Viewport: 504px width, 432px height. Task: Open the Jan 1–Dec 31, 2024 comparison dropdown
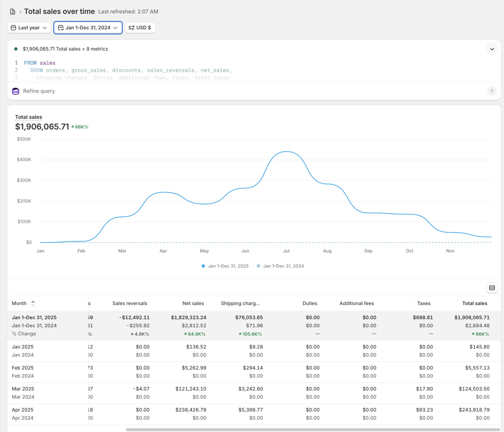pos(88,28)
